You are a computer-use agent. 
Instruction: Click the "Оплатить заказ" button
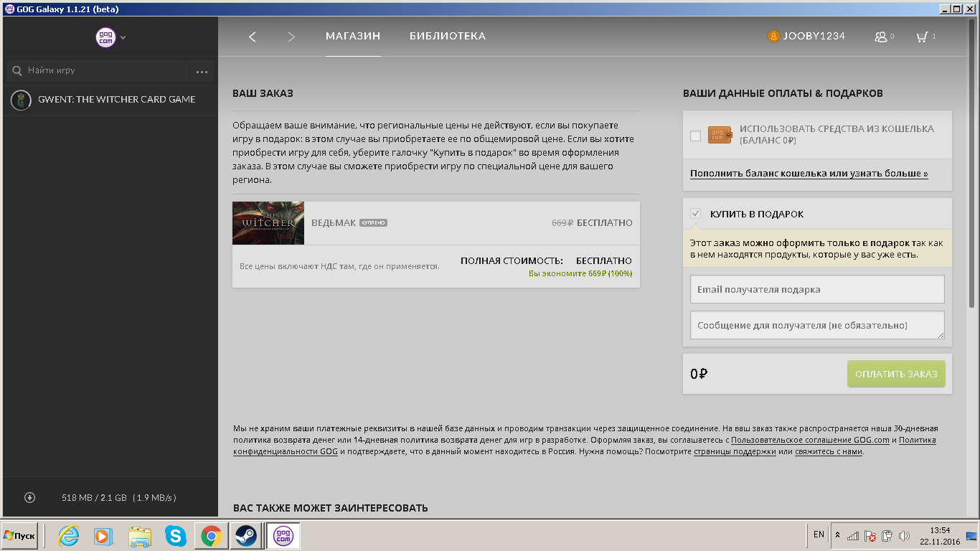point(896,374)
